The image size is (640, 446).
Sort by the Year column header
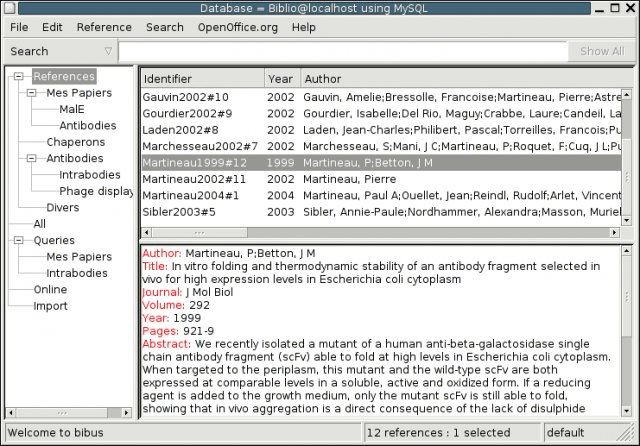(x=282, y=79)
